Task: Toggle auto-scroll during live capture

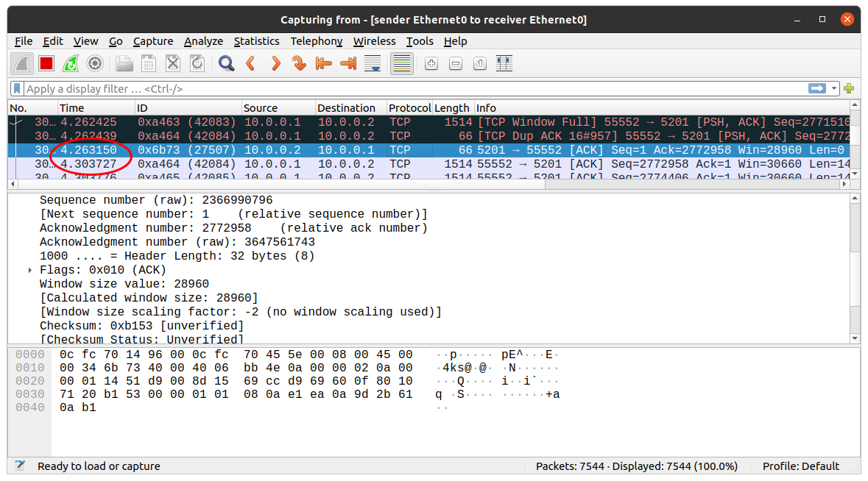Action: tap(373, 64)
